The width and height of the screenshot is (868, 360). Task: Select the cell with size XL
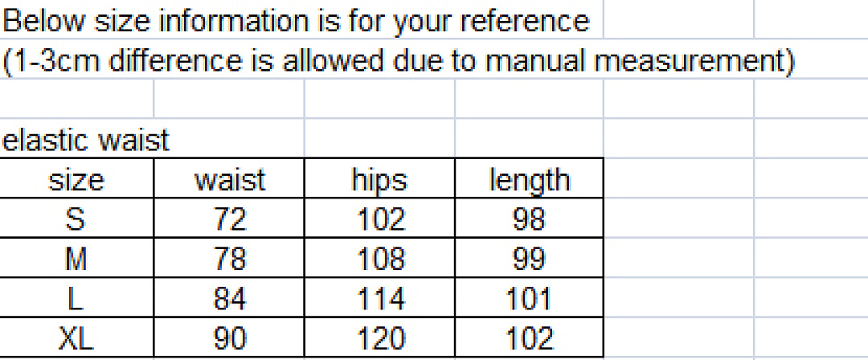[x=76, y=337]
